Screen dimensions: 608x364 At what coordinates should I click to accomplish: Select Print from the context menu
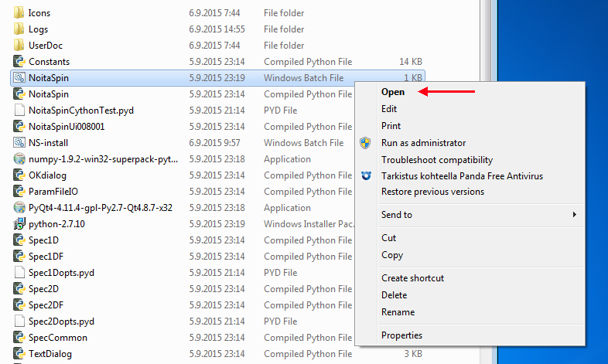point(391,126)
